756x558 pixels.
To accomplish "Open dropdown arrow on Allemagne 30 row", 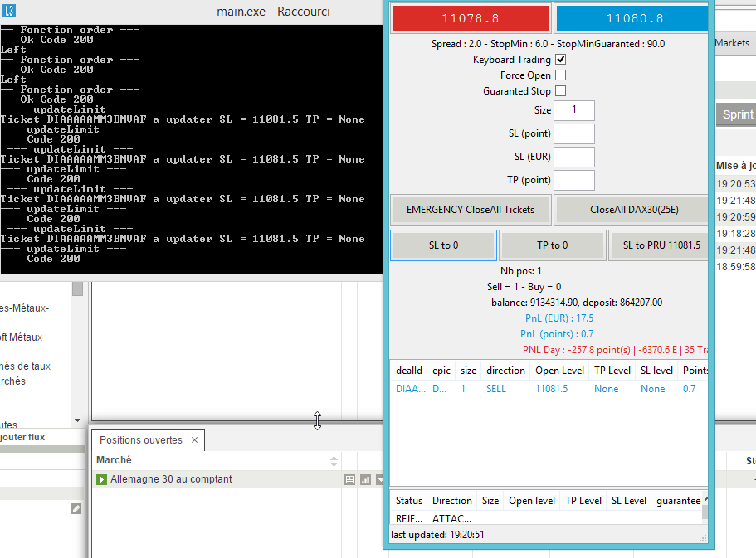I will pyautogui.click(x=380, y=479).
